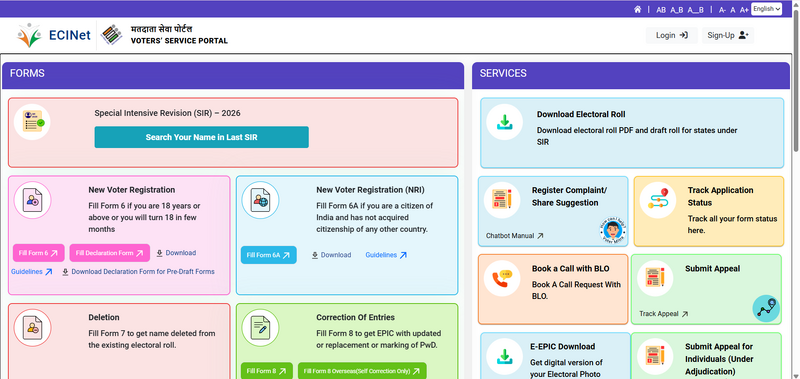
Task: Click the Deletion card title
Action: (104, 317)
